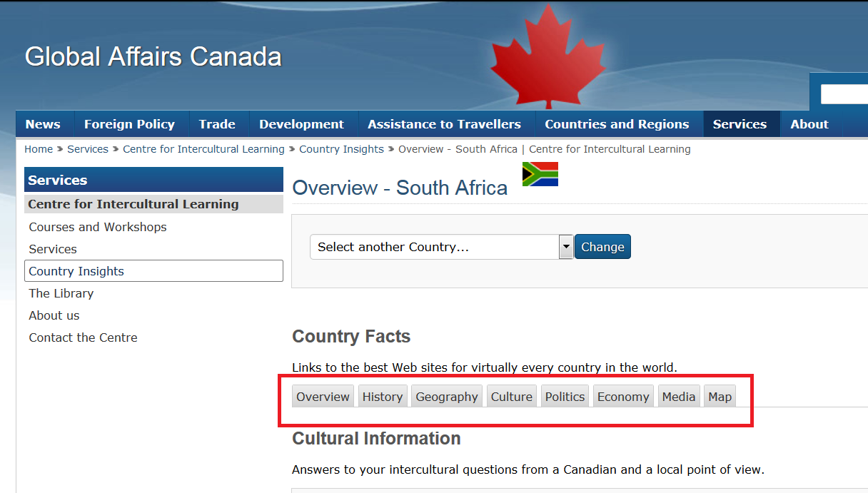The width and height of the screenshot is (868, 493).
Task: Open the News menu
Action: [43, 124]
